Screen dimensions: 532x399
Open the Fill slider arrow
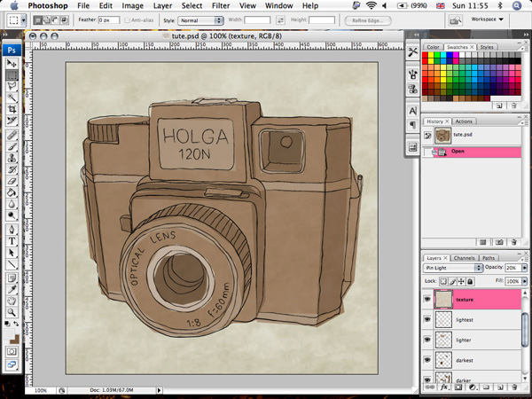[525, 281]
